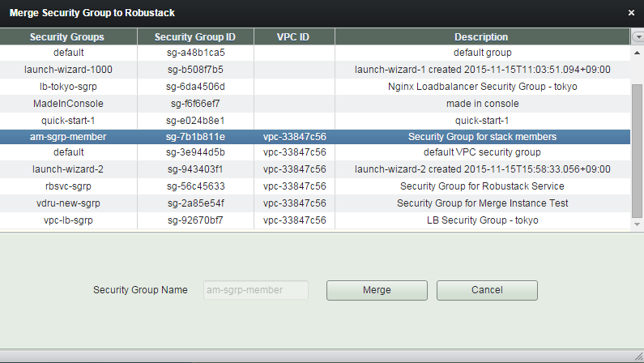Click the 'Security Group for Merge Instance Test' description
Viewport: 644px width, 363px height.
click(x=482, y=203)
